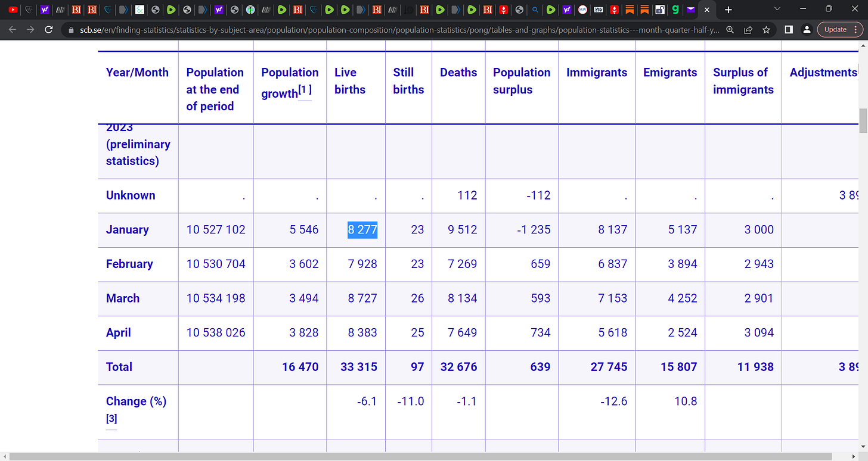Image resolution: width=868 pixels, height=461 pixels.
Task: Go back using the browser back arrow
Action: tap(13, 29)
